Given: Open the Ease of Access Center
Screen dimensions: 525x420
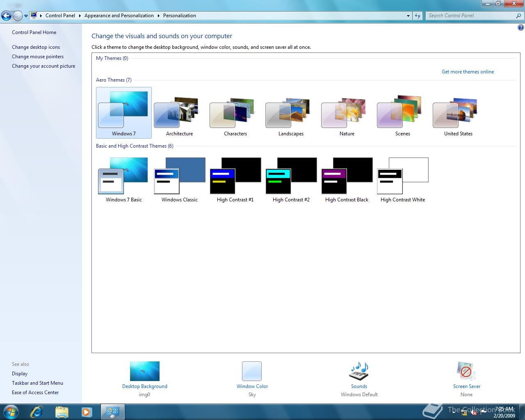Looking at the screenshot, I should [x=35, y=393].
